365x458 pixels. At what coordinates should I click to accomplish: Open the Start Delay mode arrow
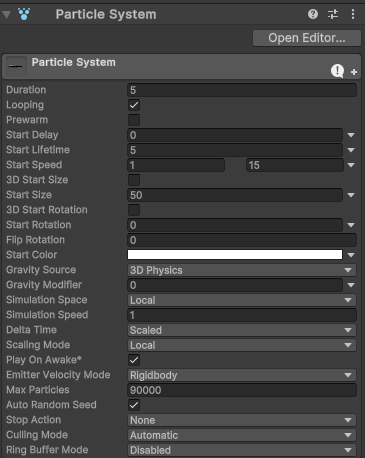[351, 135]
